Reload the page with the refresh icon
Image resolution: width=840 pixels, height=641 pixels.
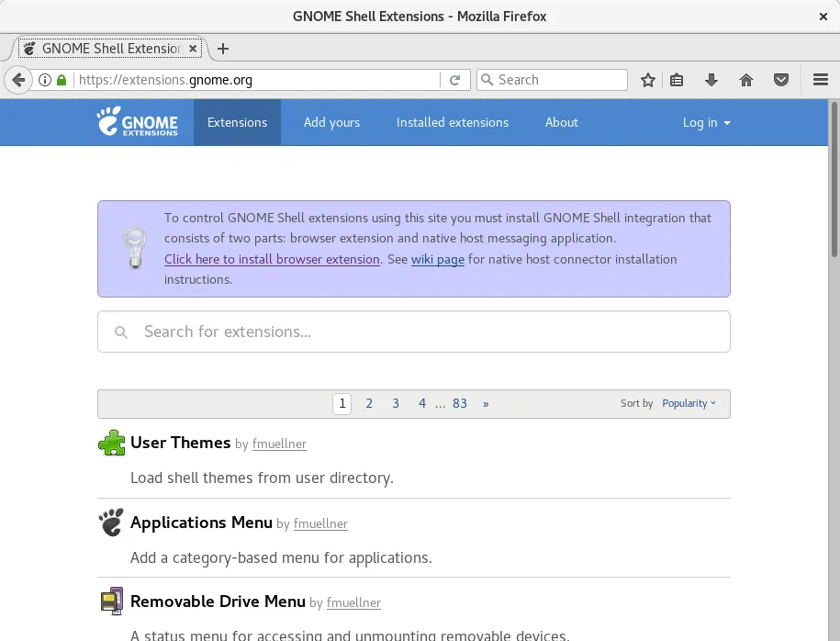click(454, 80)
